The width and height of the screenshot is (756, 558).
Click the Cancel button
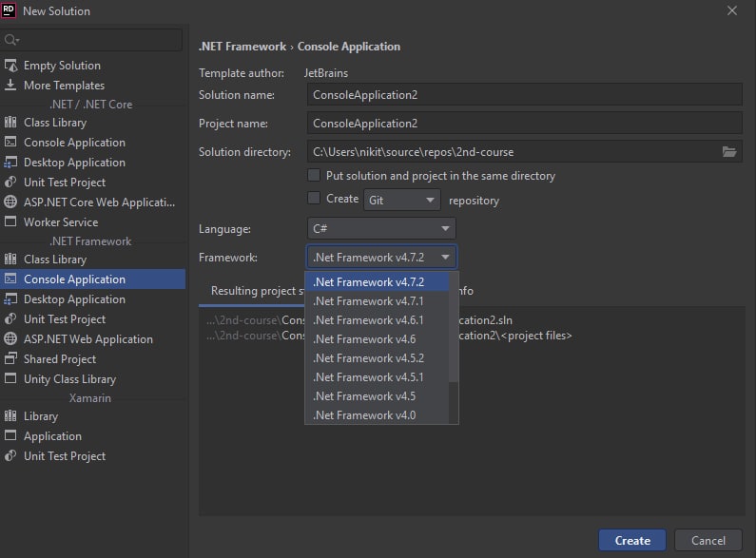tap(708, 540)
